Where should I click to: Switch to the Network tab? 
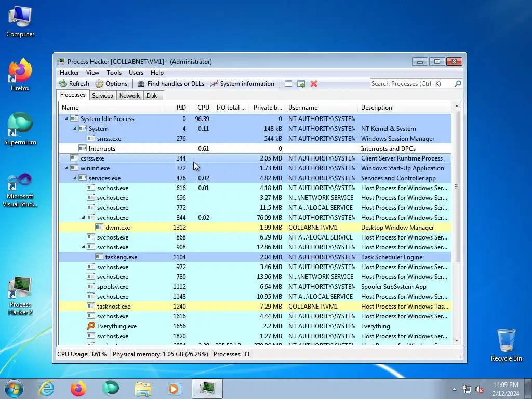[x=129, y=96]
